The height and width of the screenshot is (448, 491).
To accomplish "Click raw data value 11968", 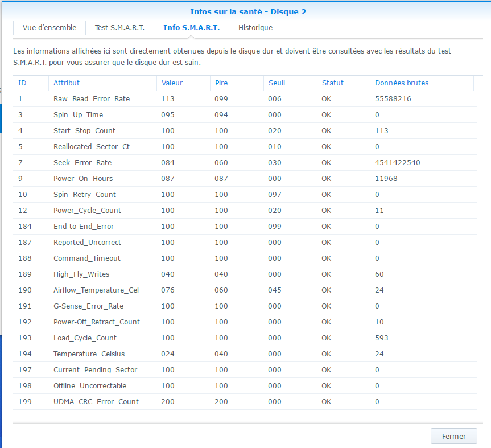I will pos(386,179).
